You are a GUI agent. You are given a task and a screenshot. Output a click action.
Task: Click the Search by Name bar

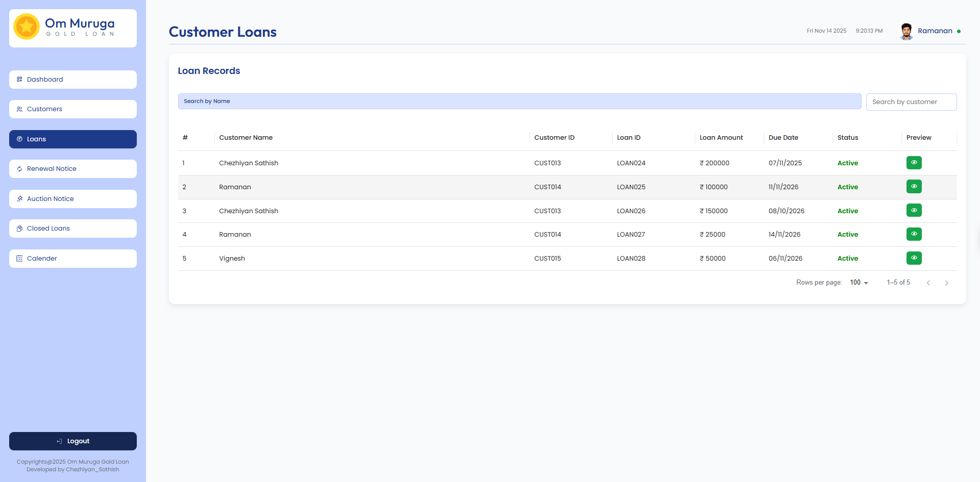pyautogui.click(x=519, y=102)
